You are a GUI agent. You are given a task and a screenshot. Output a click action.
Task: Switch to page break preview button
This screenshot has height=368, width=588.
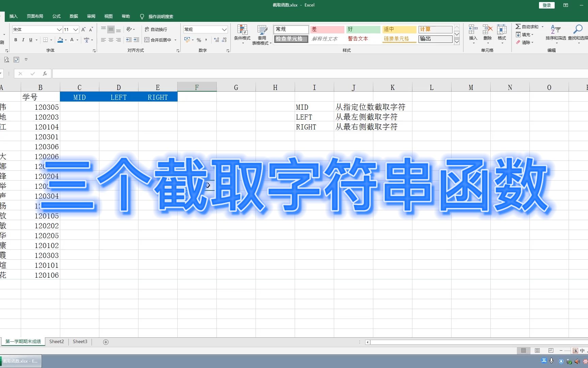(551, 351)
